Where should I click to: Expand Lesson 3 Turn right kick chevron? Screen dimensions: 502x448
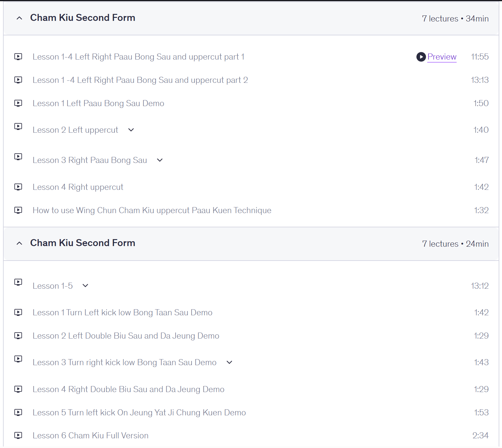coord(229,362)
